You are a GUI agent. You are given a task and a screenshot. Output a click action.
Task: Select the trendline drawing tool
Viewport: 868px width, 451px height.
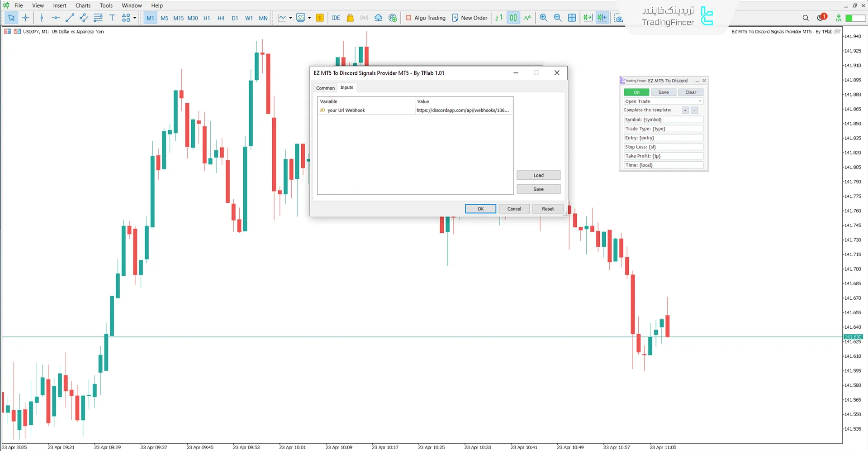[70, 18]
